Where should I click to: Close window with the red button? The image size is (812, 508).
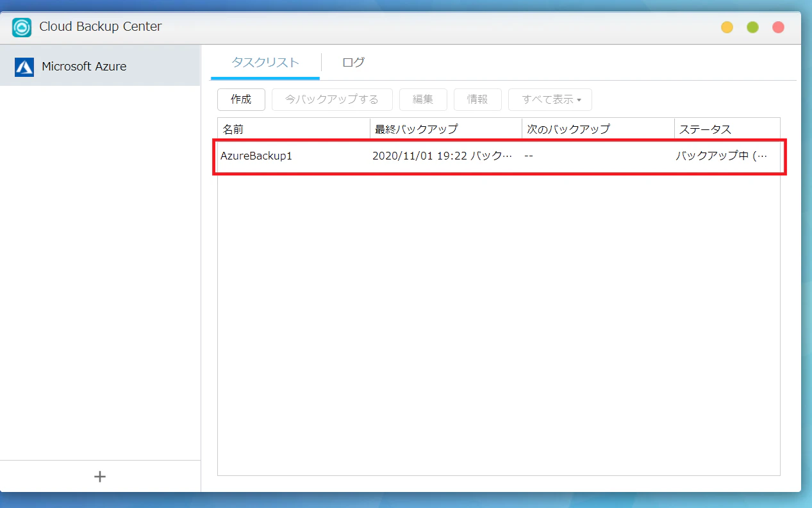(778, 27)
